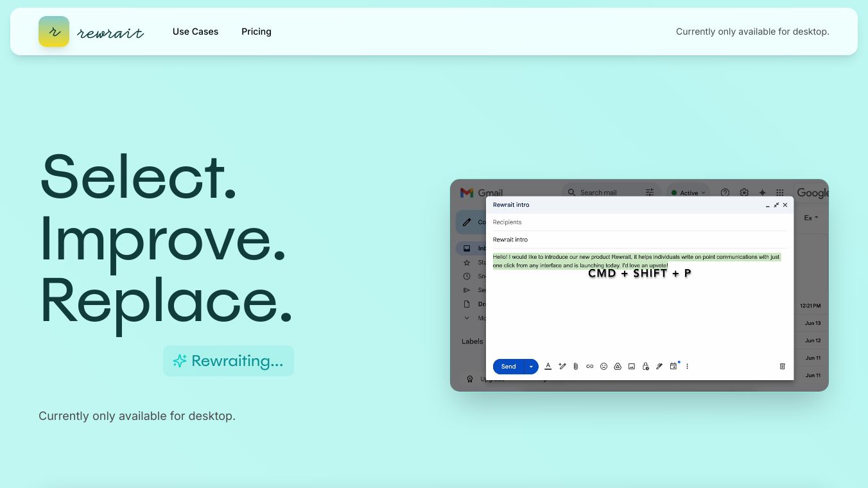Viewport: 868px width, 488px height.
Task: Click the calendar scheduling icon in compose toolbar
Action: click(x=673, y=366)
